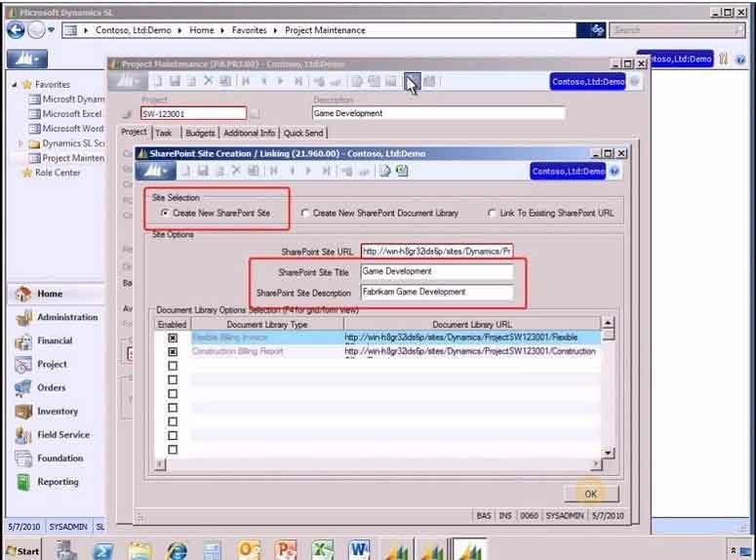Open Outlook from taskbar
The width and height of the screenshot is (756, 560).
(x=249, y=550)
